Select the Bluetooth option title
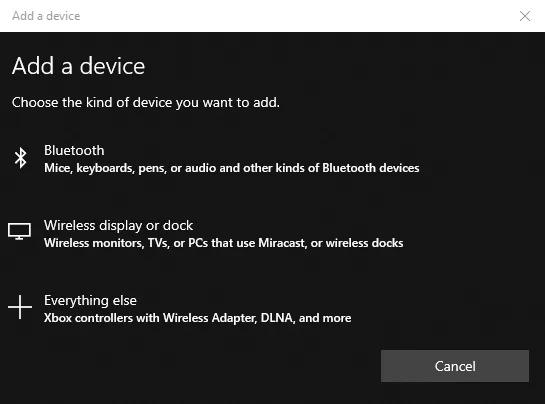The height and width of the screenshot is (404, 545). [x=74, y=151]
